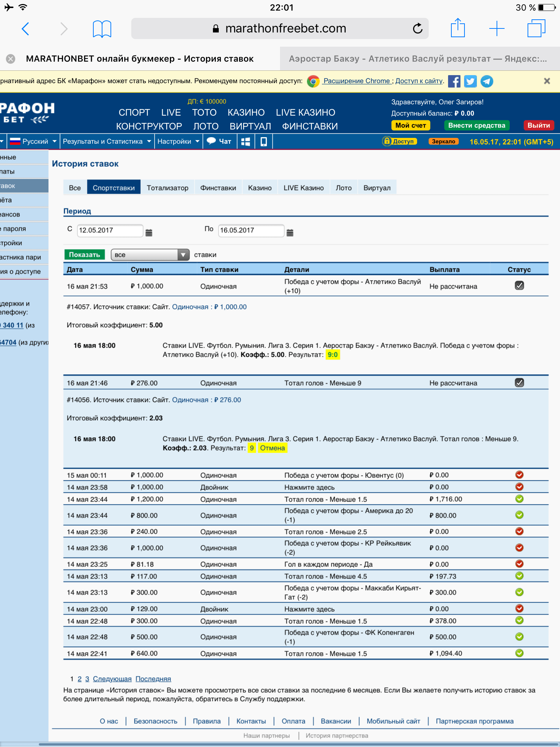Click the Следующая pagination link
Image resolution: width=560 pixels, height=747 pixels.
coord(112,679)
